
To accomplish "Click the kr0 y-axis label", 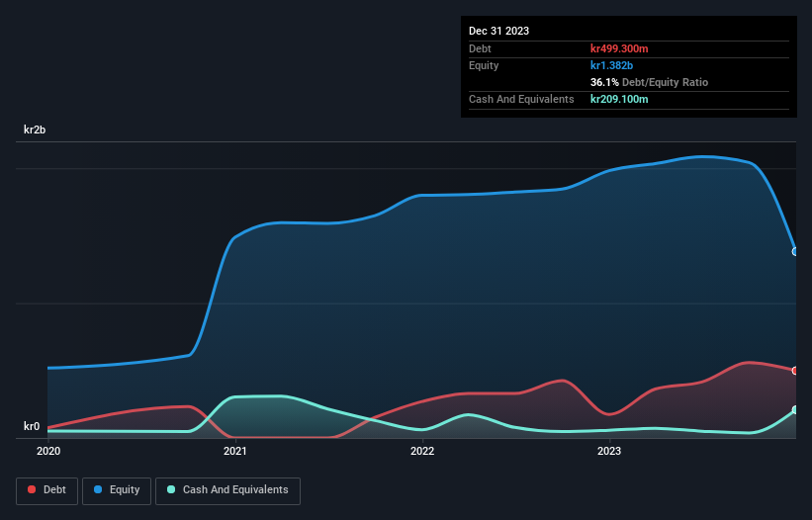I will point(32,426).
